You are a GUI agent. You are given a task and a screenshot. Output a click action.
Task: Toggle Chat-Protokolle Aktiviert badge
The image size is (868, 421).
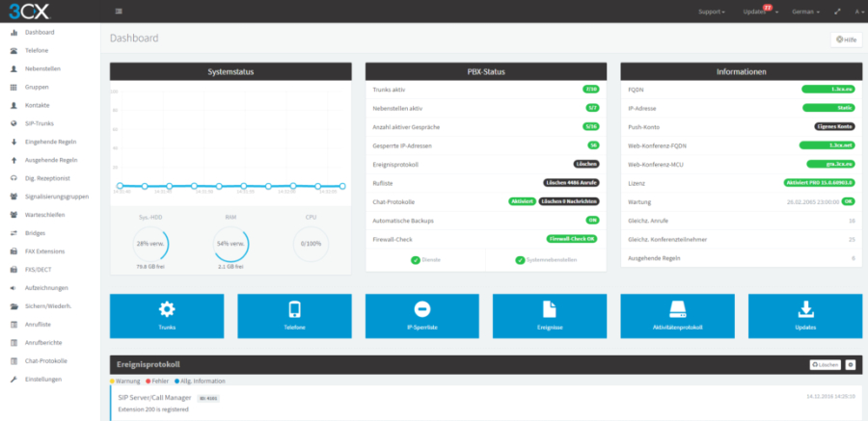point(522,201)
